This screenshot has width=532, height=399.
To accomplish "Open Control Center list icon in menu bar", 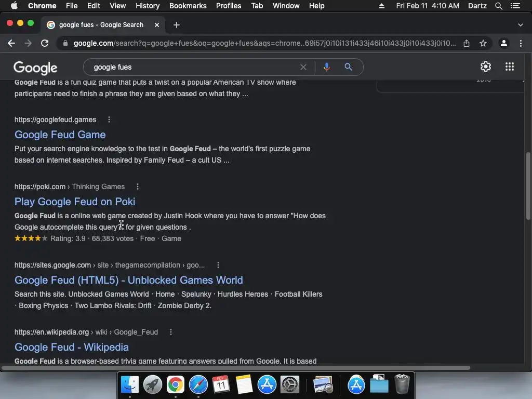I will pos(515,6).
